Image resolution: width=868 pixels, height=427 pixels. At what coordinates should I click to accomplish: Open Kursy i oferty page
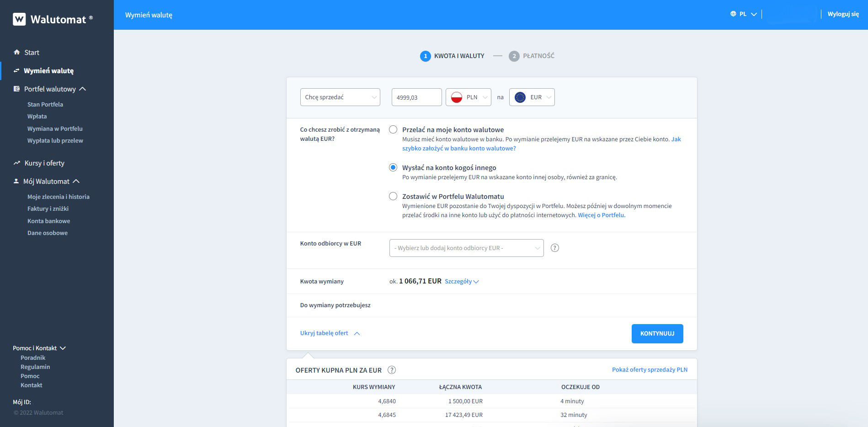coord(44,163)
